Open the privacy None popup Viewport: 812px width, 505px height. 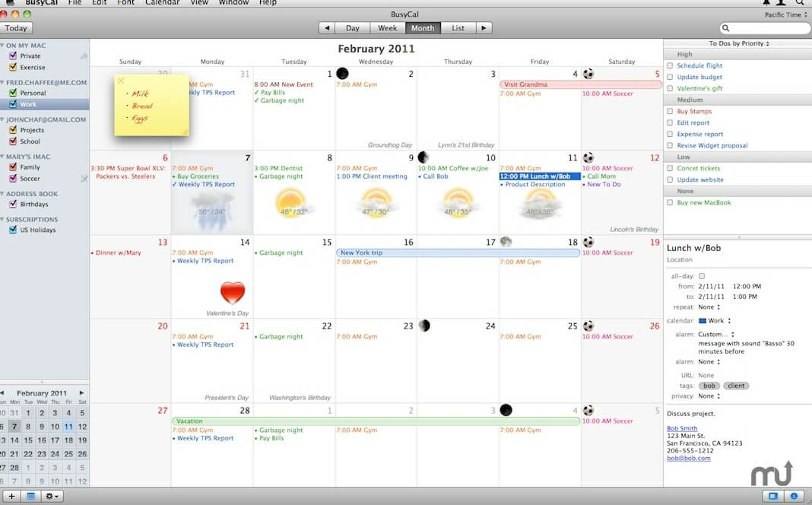point(709,396)
